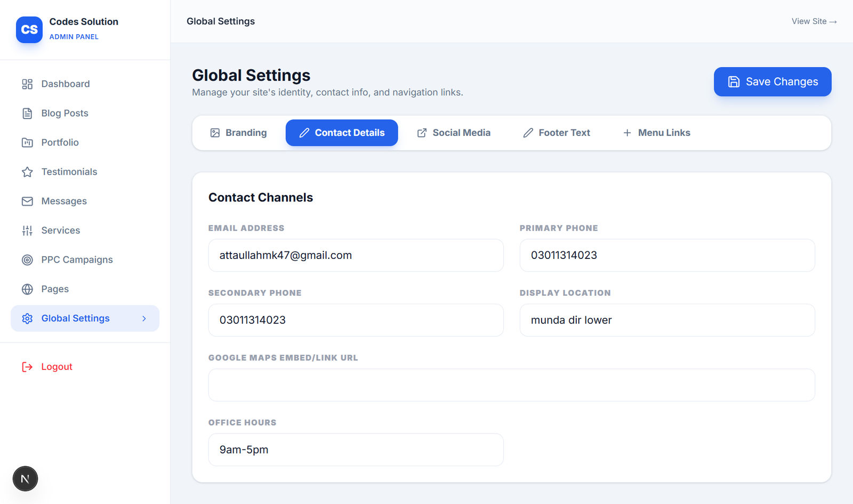Switch to the Branding tab

tap(238, 133)
